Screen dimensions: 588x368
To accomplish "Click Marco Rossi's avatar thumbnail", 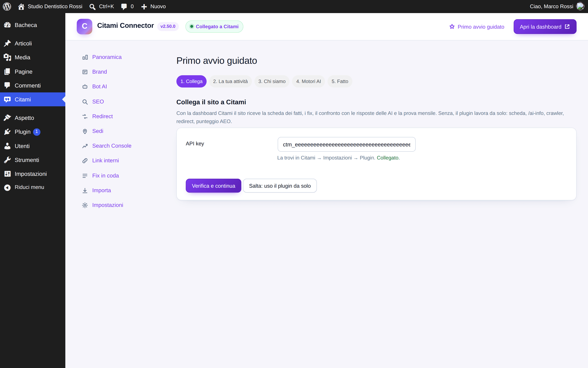I will (580, 6).
